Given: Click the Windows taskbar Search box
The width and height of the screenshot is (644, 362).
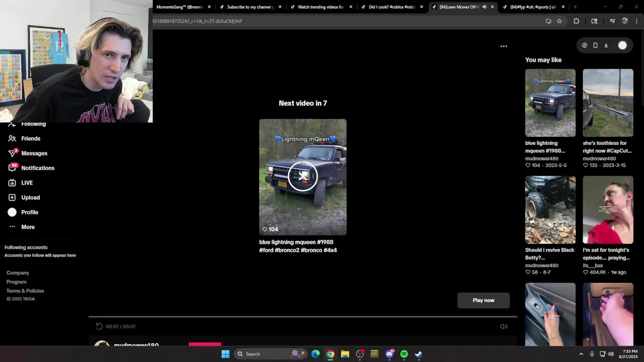Looking at the screenshot, I should point(270,354).
